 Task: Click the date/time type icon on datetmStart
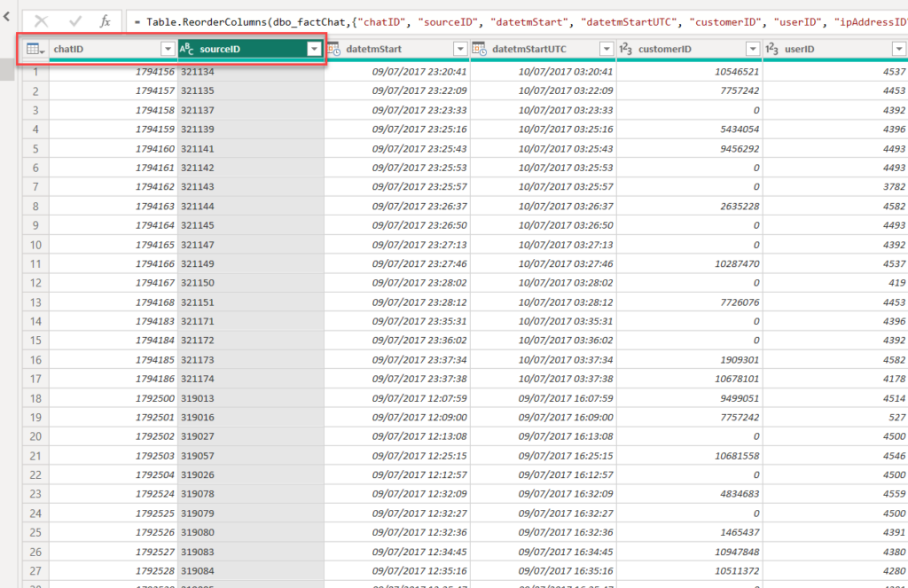(334, 50)
